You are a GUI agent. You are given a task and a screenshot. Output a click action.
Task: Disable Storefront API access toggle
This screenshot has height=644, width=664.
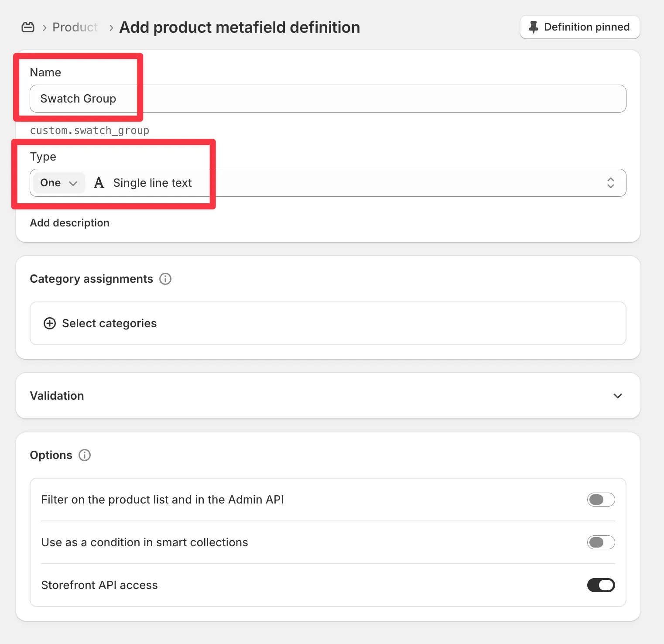(601, 585)
